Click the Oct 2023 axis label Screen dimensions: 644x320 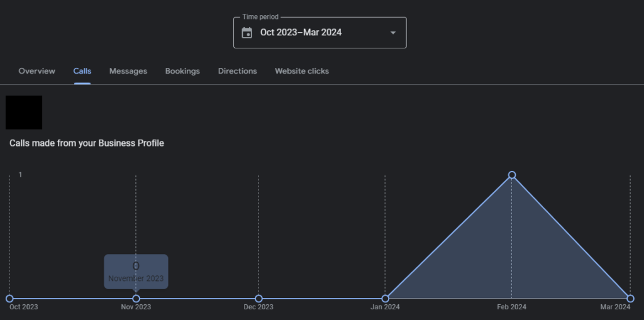click(x=23, y=307)
